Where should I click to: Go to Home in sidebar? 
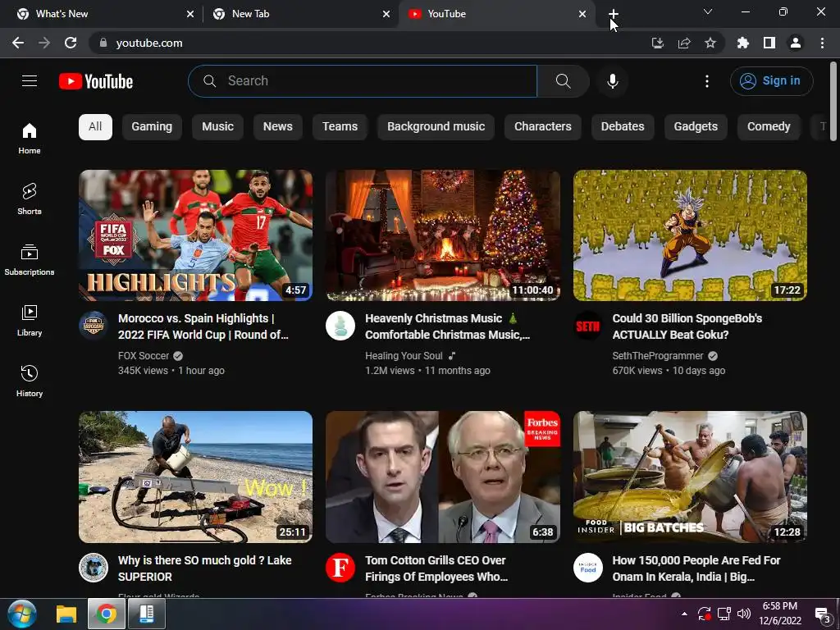click(30, 138)
